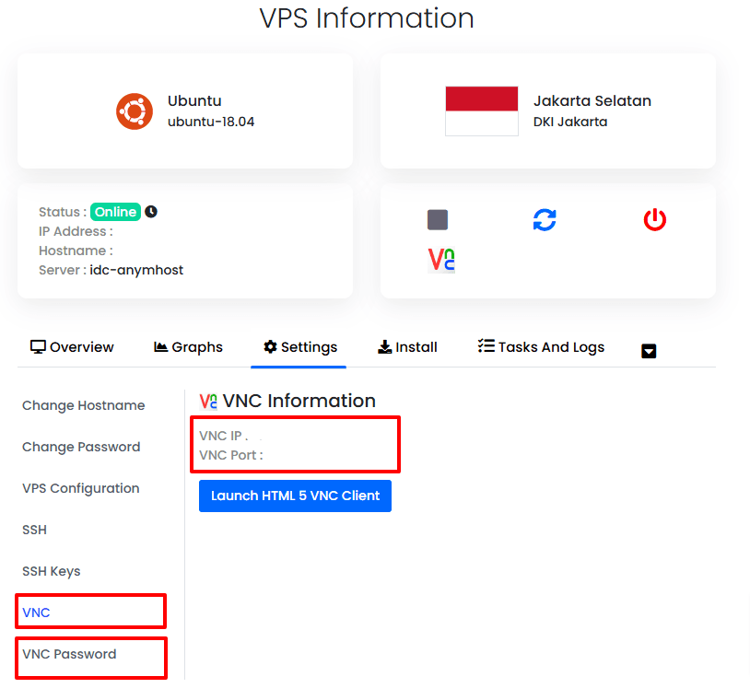Launch HTML 5 VNC Client
Image resolution: width=750 pixels, height=700 pixels.
295,496
